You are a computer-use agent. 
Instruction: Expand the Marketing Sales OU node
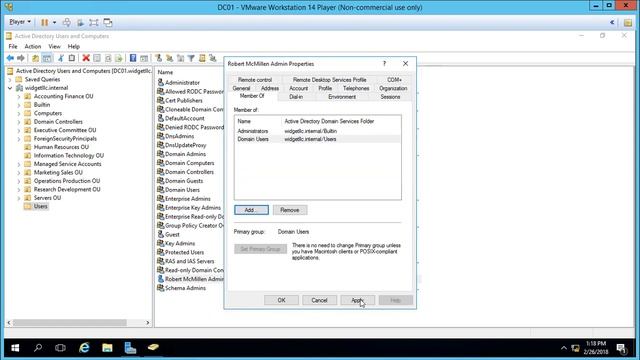(19, 173)
